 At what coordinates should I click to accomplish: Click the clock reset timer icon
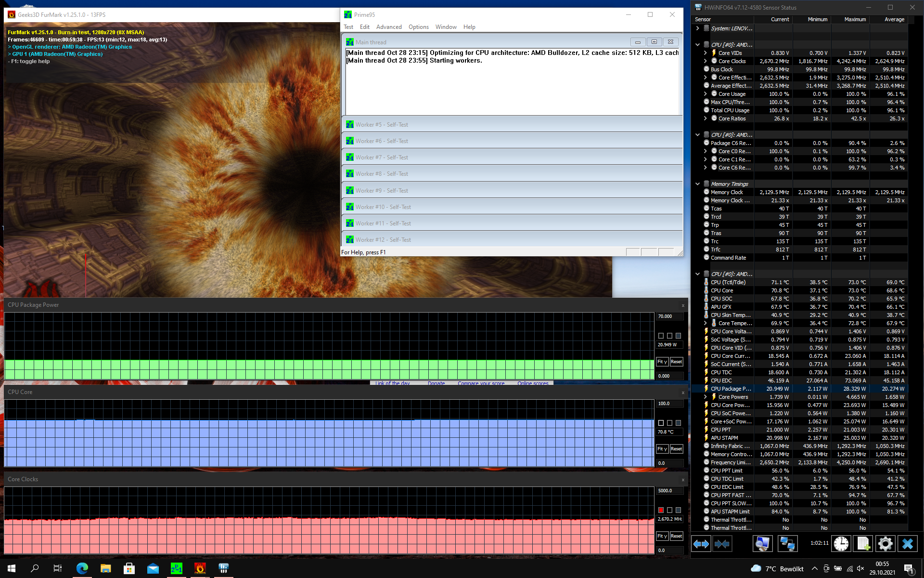coord(841,544)
